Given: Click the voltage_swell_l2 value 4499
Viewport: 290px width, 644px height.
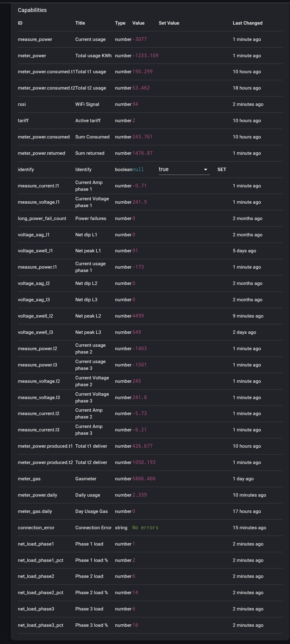Looking at the screenshot, I should point(138,316).
